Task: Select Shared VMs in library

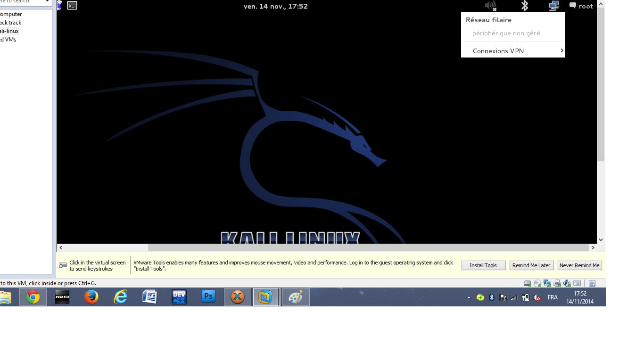Action: pyautogui.click(x=8, y=40)
